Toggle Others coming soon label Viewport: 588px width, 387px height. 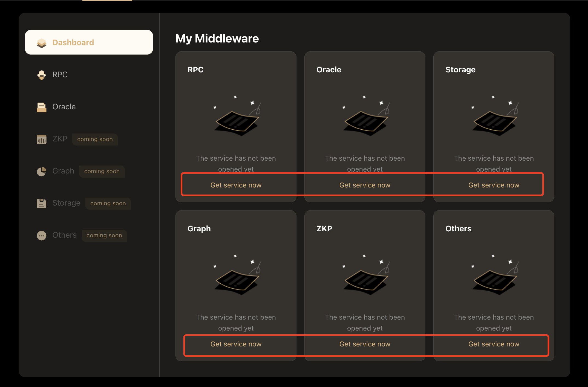pos(104,235)
